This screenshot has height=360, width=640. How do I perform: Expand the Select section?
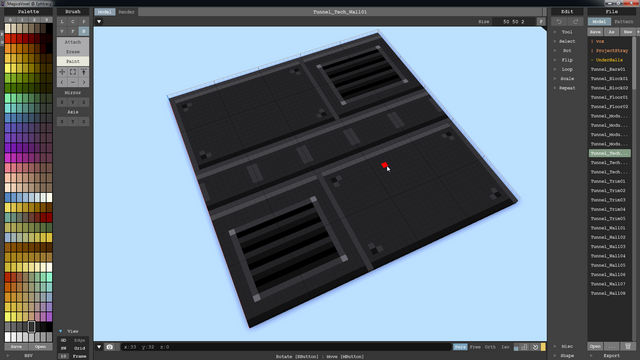567,41
